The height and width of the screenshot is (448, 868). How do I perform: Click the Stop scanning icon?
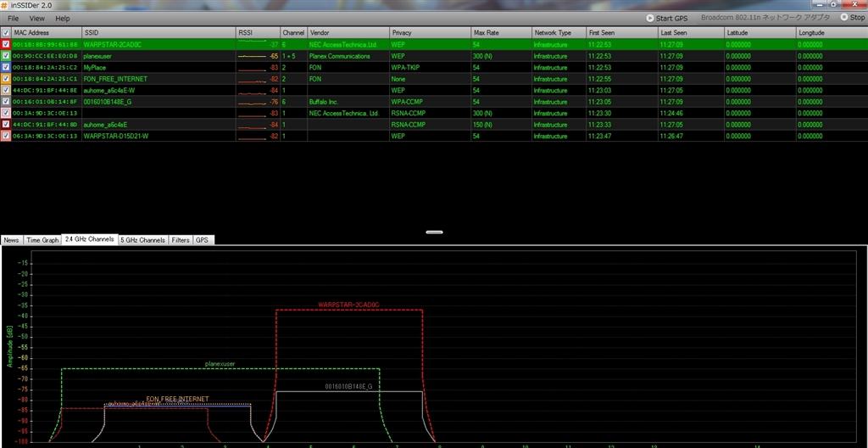pos(843,17)
